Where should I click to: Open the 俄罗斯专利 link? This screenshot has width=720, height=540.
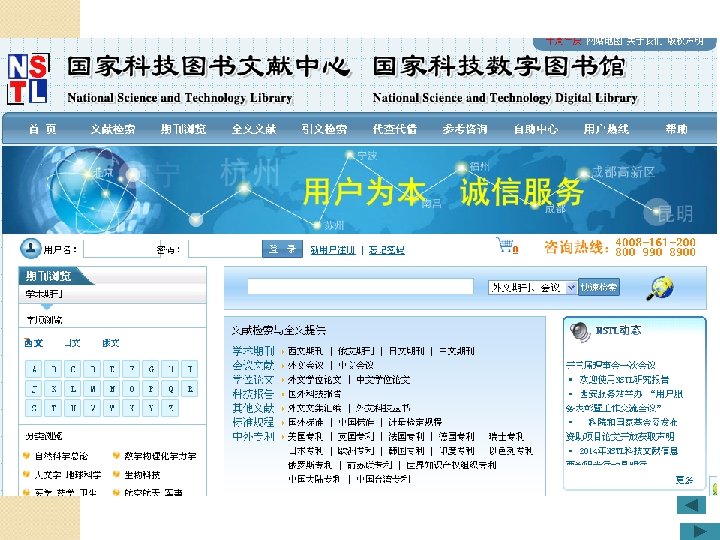(x=310, y=465)
